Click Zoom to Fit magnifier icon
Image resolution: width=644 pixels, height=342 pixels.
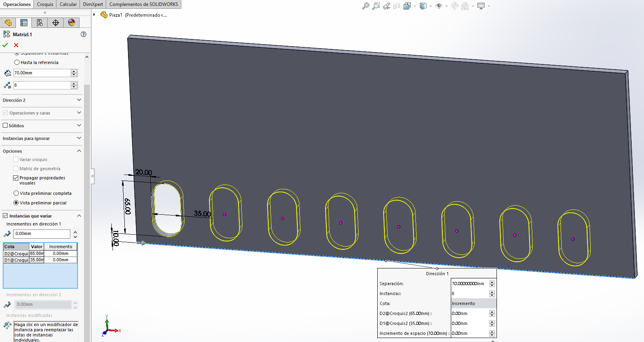point(366,6)
